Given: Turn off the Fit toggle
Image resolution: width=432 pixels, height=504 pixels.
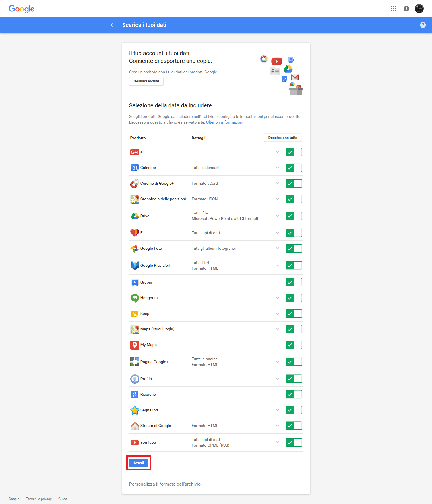Looking at the screenshot, I should [294, 233].
